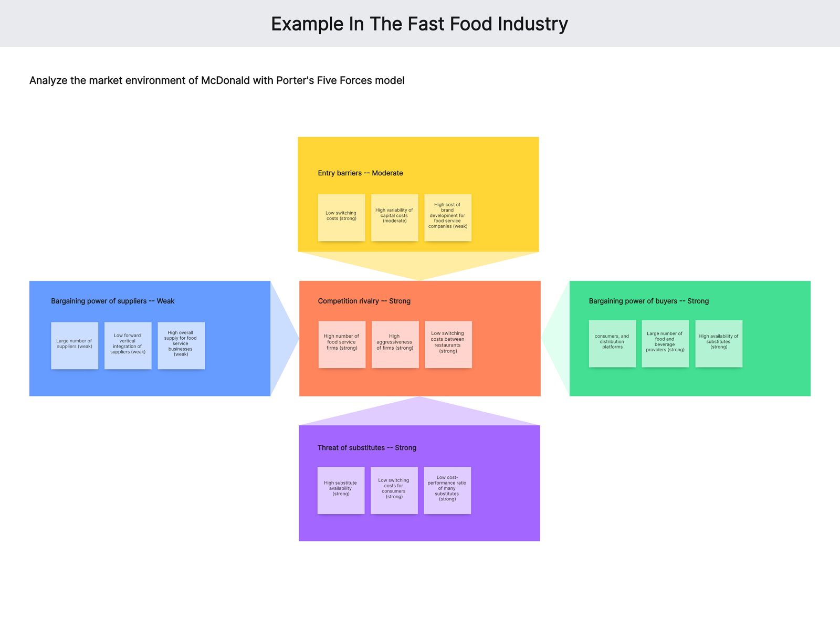Select the 'Low switching costs (strong)' yellow sticky note
840x628 pixels.
[341, 217]
